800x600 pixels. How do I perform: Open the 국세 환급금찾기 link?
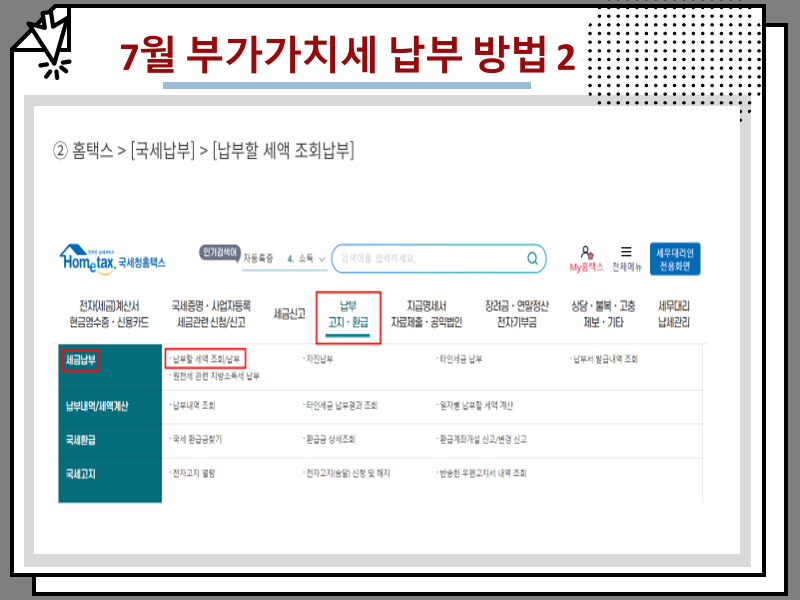[196, 439]
